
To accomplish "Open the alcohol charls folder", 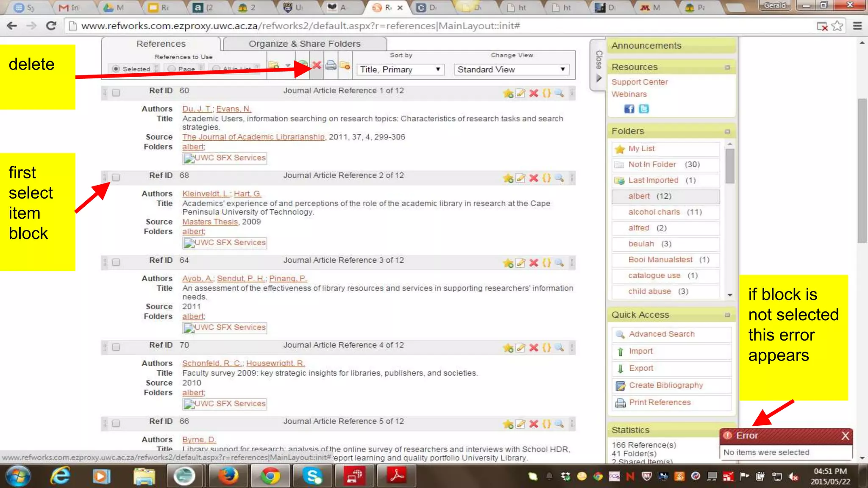I will click(x=654, y=212).
